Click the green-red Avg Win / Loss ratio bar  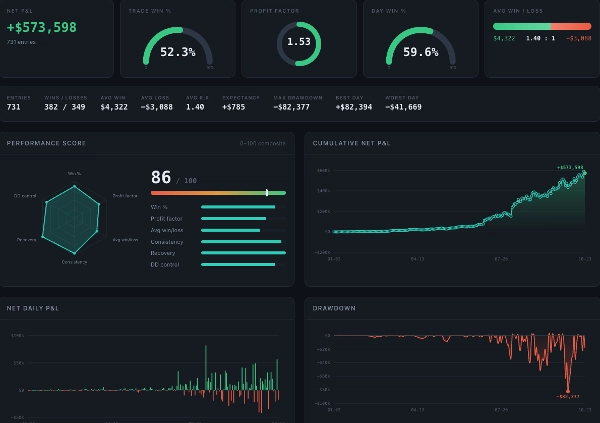tap(542, 26)
